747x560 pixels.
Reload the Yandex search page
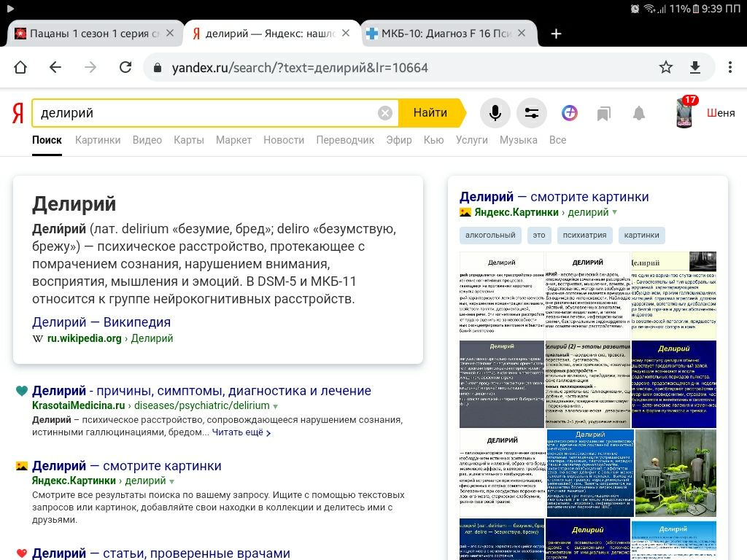coord(125,67)
